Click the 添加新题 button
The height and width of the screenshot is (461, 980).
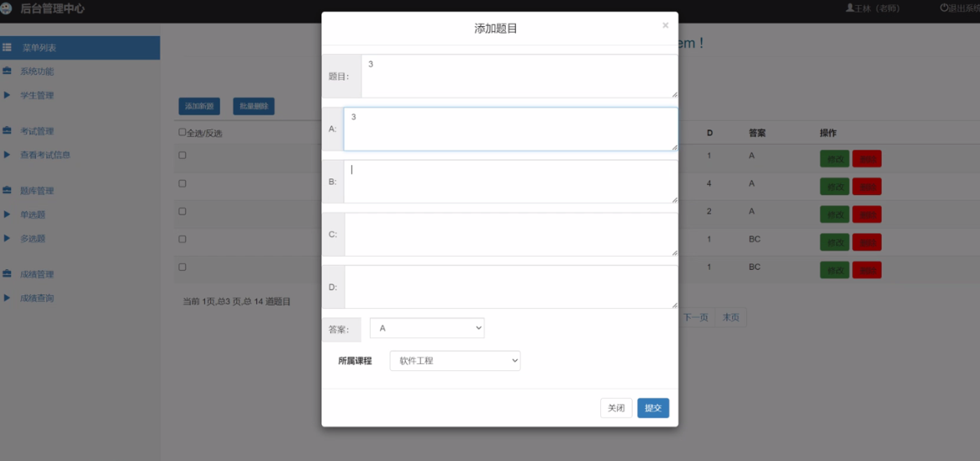(x=199, y=106)
